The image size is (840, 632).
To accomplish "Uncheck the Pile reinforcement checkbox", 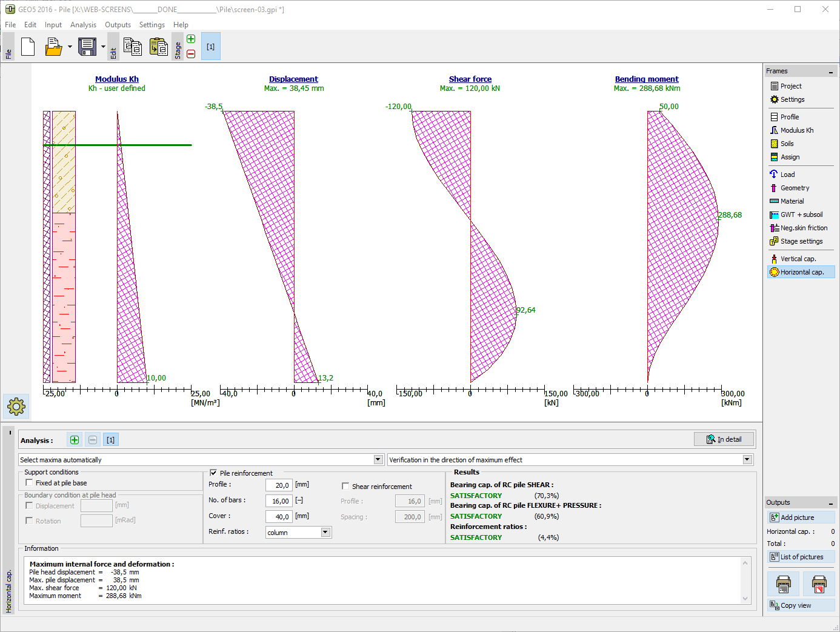I will (213, 473).
